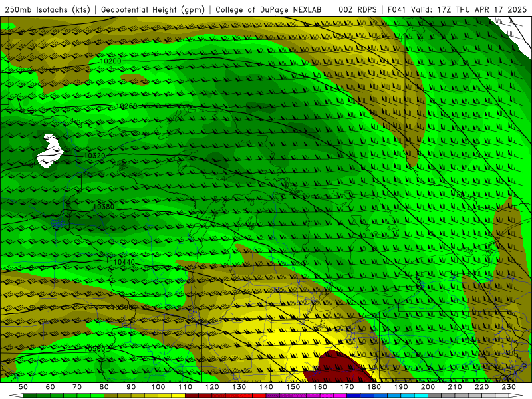Click the 210 label on the color scale
This screenshot has width=532, height=399.
[x=455, y=387]
